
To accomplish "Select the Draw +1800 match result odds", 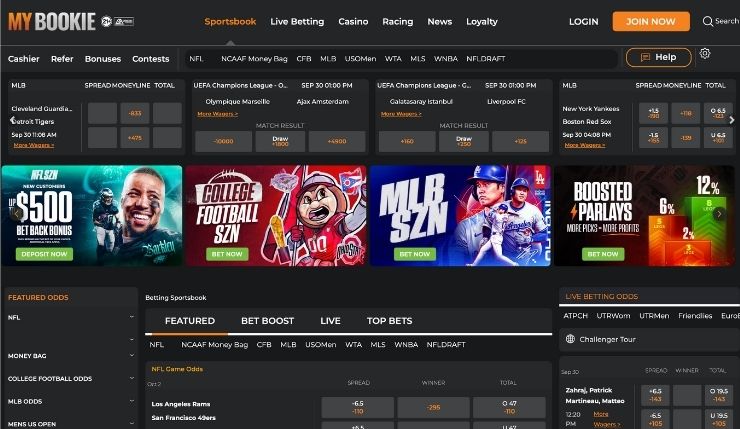I will click(x=280, y=141).
